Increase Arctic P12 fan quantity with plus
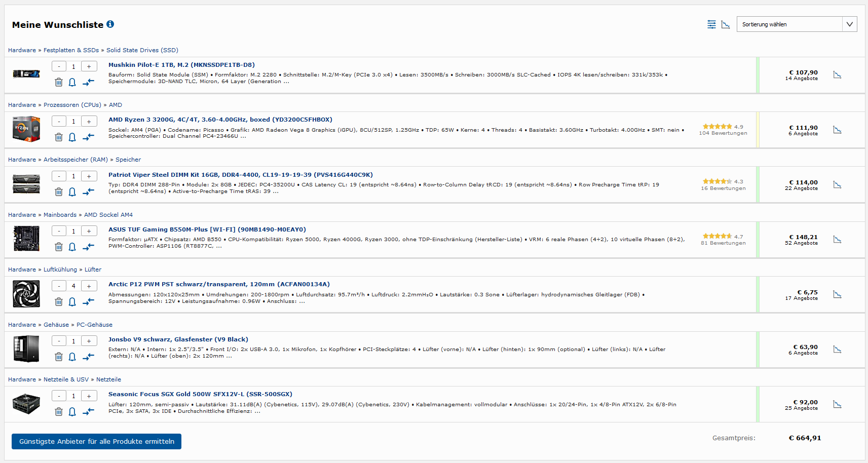Image resolution: width=868 pixels, height=463 pixels. tap(89, 286)
